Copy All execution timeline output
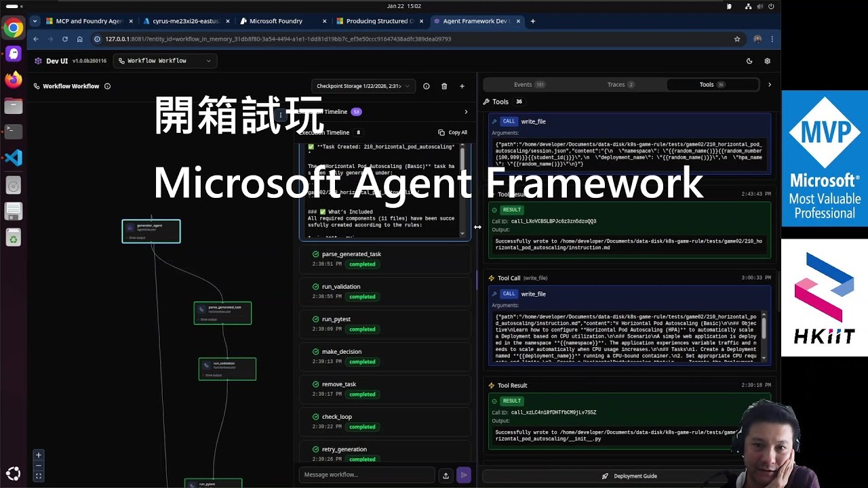The height and width of the screenshot is (488, 868). (x=453, y=132)
